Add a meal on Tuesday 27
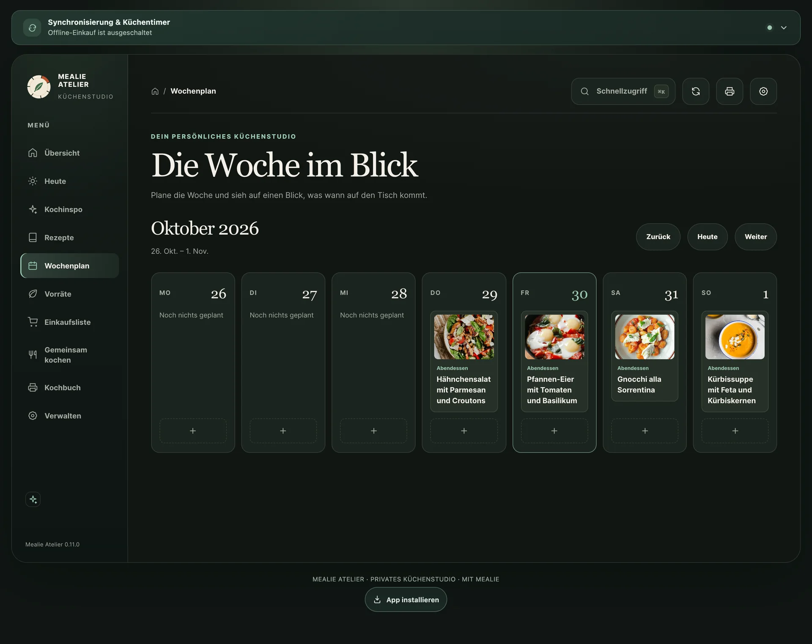Image resolution: width=812 pixels, height=644 pixels. click(x=283, y=431)
